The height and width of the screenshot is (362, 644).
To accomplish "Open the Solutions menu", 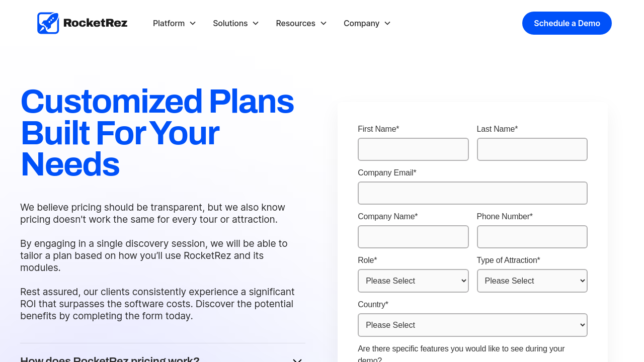I will point(230,23).
